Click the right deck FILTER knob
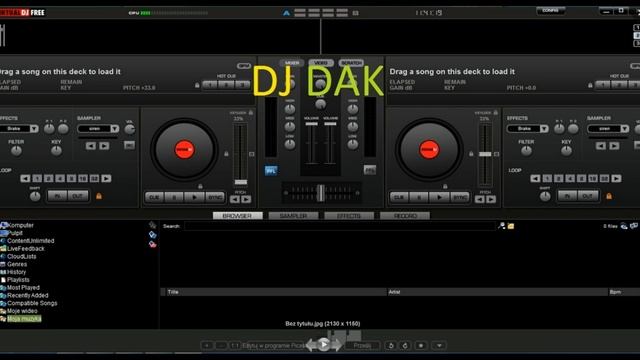Viewport: 640px width, 360px height. (526, 151)
